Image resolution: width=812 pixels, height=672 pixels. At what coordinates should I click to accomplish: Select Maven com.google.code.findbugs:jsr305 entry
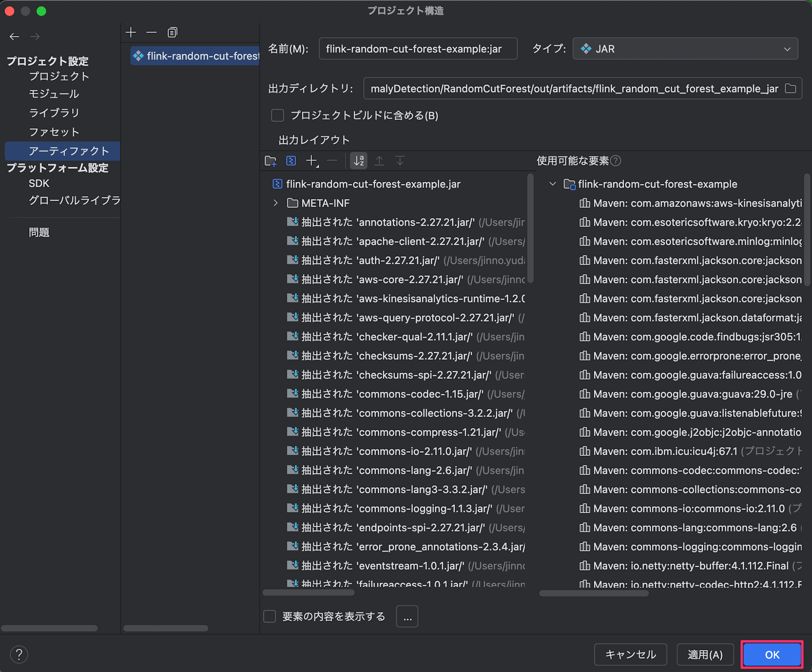tap(690, 337)
